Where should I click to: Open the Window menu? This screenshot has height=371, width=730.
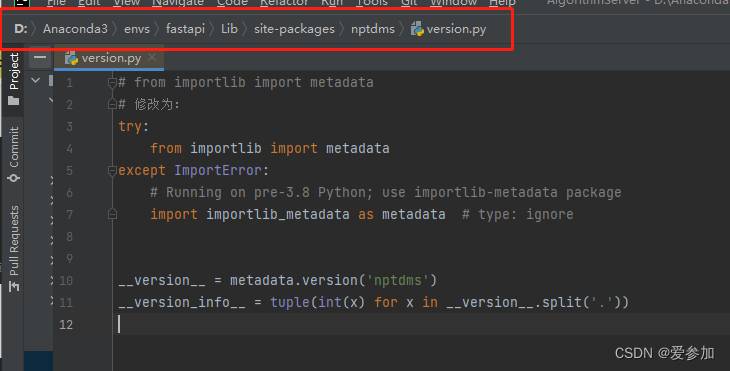pyautogui.click(x=453, y=3)
